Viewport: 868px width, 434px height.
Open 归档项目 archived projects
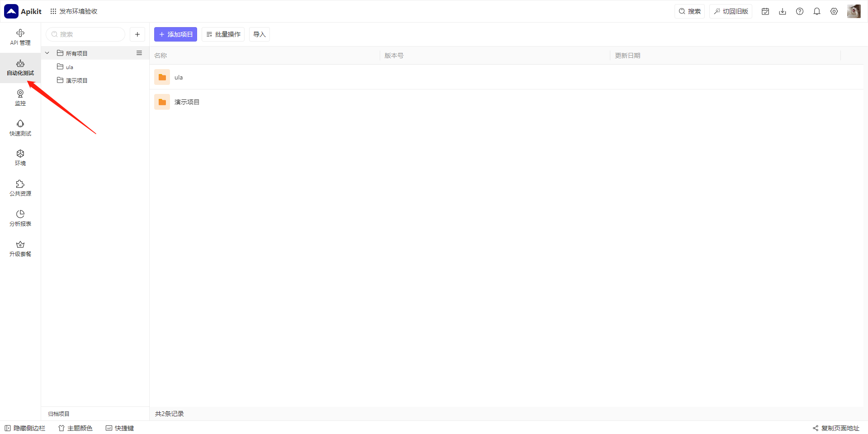[x=59, y=414]
